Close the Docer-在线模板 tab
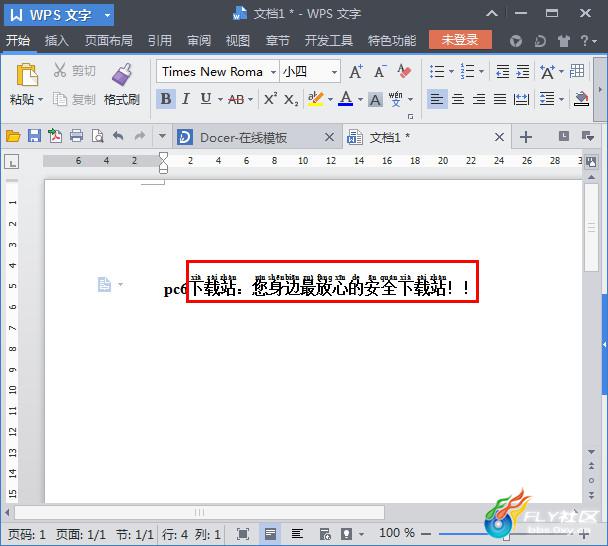The width and height of the screenshot is (608, 546). tap(329, 137)
